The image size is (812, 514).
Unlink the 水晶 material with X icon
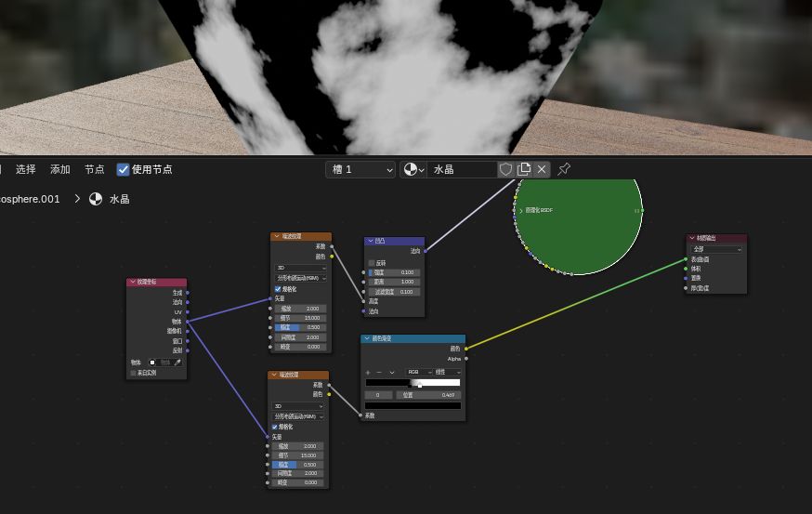542,169
